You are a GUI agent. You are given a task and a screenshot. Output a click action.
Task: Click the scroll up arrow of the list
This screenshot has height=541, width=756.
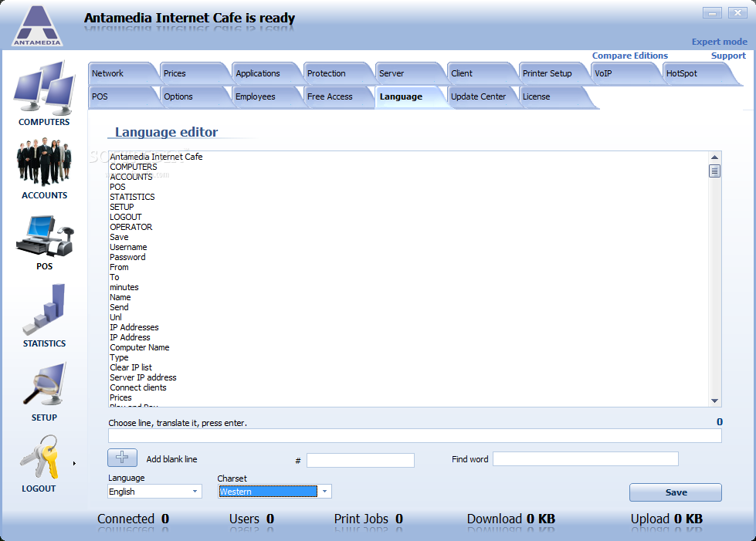(x=714, y=157)
